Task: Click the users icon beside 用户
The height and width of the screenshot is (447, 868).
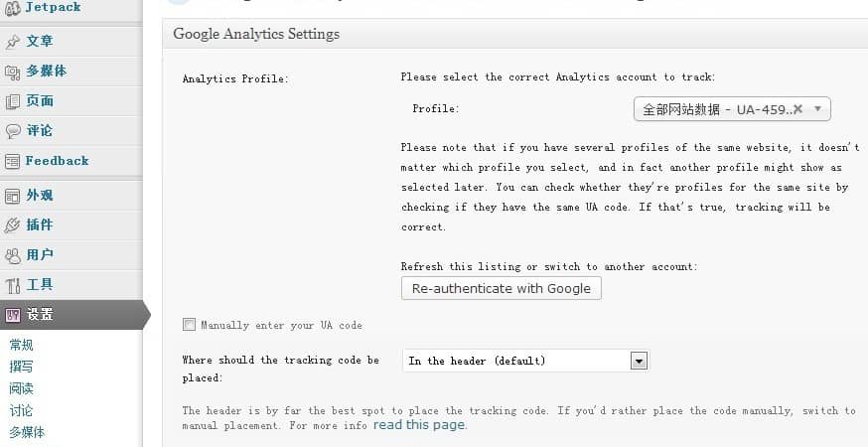Action: [13, 255]
